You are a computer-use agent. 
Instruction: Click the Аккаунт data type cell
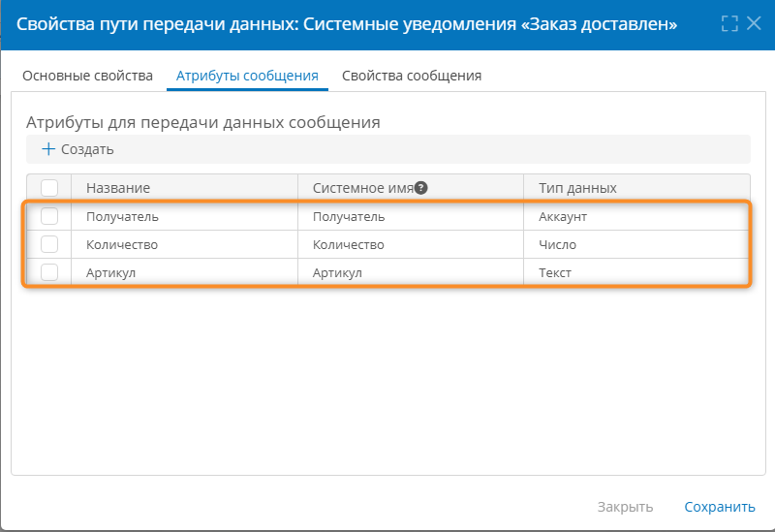pyautogui.click(x=563, y=216)
